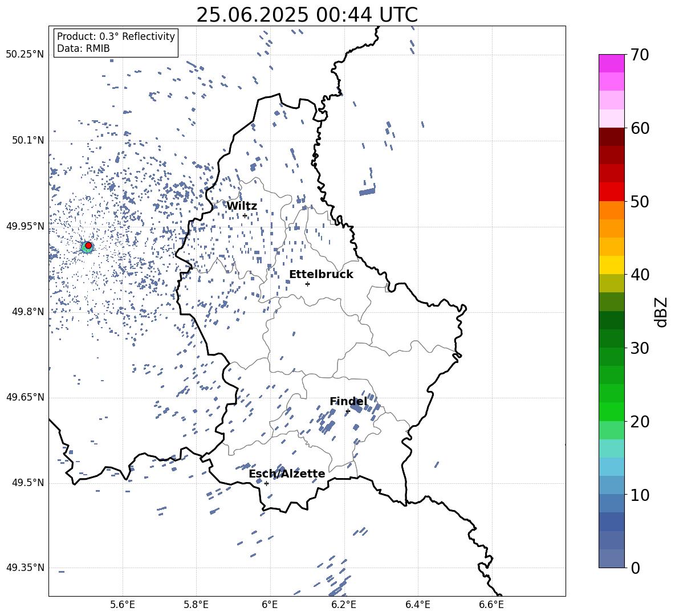Click the 6°E longitude label
Screen dimensions: 675x616
click(270, 605)
